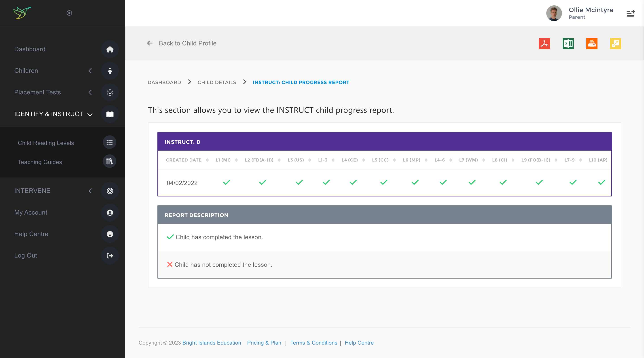Export report as PDF icon
The image size is (644, 358).
click(x=544, y=44)
